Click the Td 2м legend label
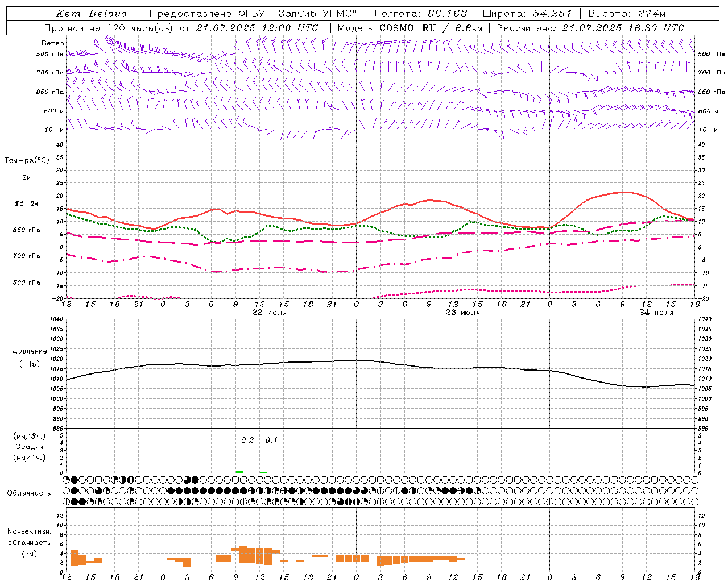The width and height of the screenshot is (728, 582). (27, 203)
